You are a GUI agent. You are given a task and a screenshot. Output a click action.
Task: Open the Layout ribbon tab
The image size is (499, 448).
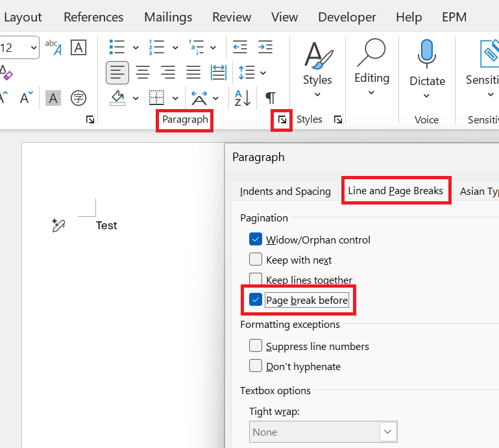point(23,17)
